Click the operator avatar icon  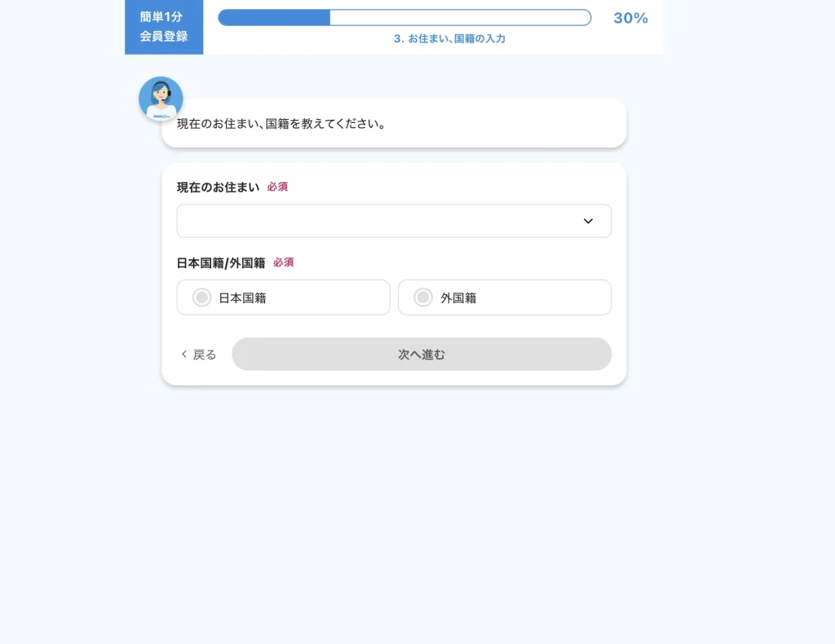[x=161, y=99]
